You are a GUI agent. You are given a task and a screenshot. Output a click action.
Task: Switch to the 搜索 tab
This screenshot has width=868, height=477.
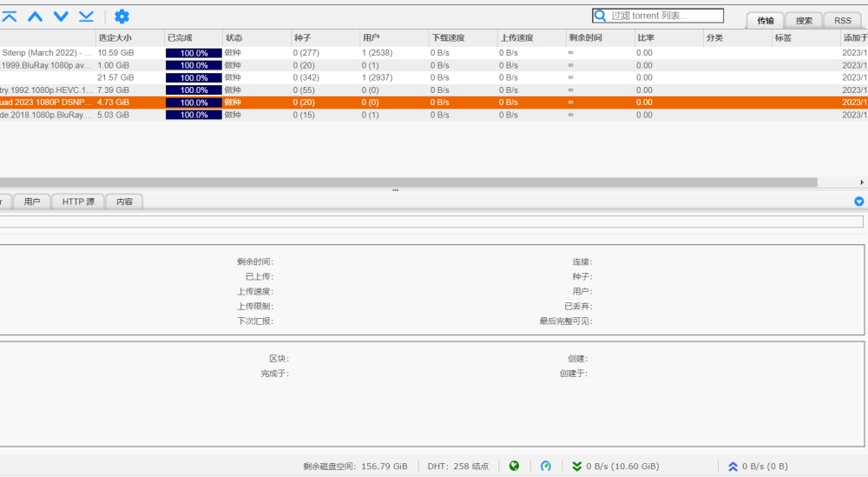click(804, 21)
